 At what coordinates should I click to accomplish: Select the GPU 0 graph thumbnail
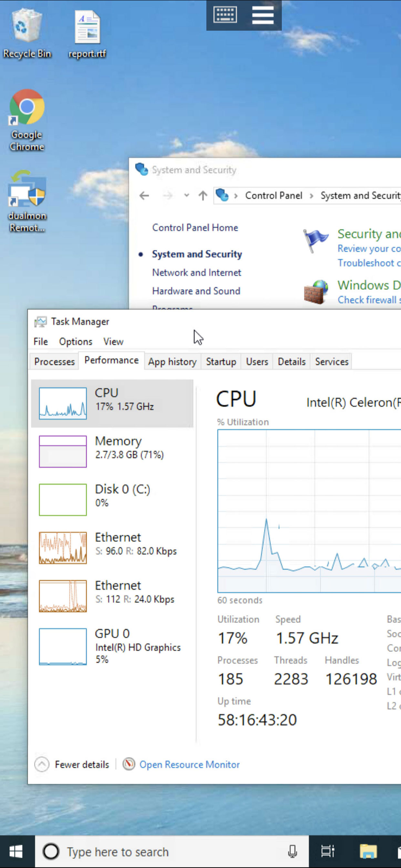coord(63,646)
